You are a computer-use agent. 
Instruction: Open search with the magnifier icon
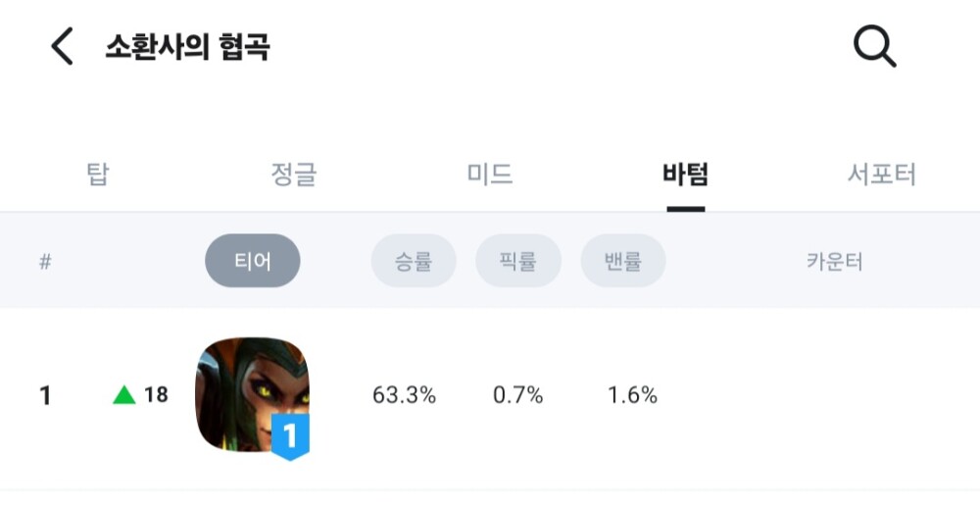coord(874,46)
